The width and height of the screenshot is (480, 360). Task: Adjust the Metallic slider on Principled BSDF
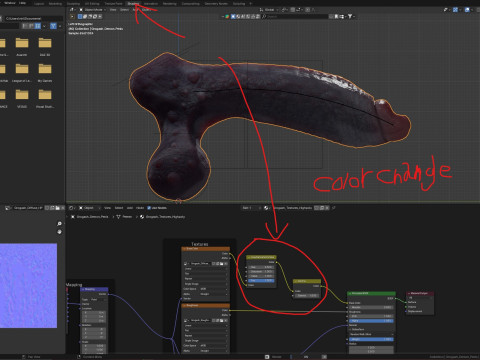(x=371, y=307)
